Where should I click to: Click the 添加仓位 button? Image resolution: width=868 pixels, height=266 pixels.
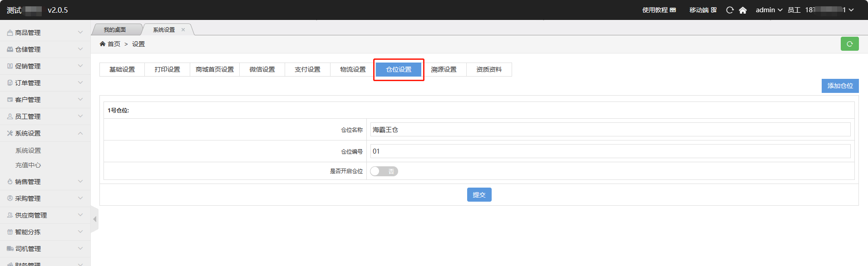point(840,86)
